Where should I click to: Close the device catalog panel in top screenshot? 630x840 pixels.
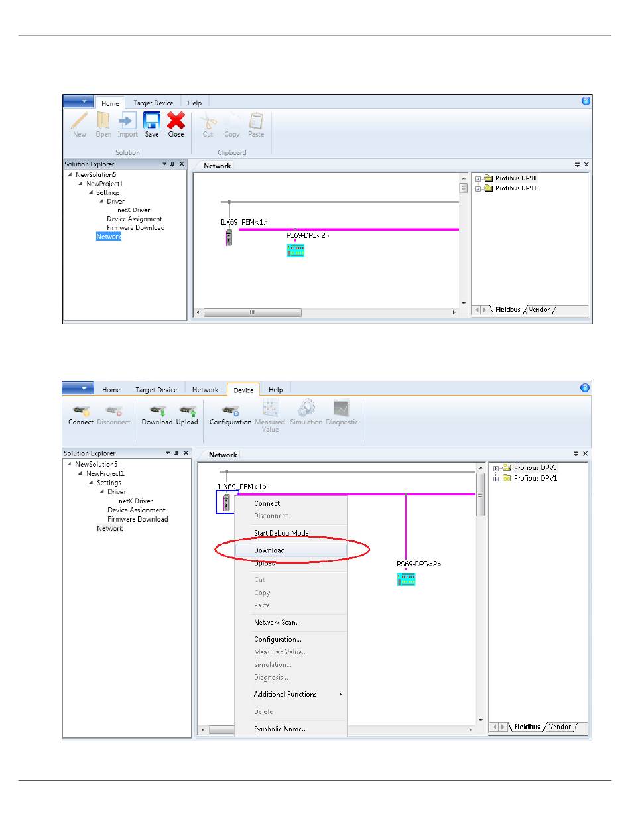point(586,164)
